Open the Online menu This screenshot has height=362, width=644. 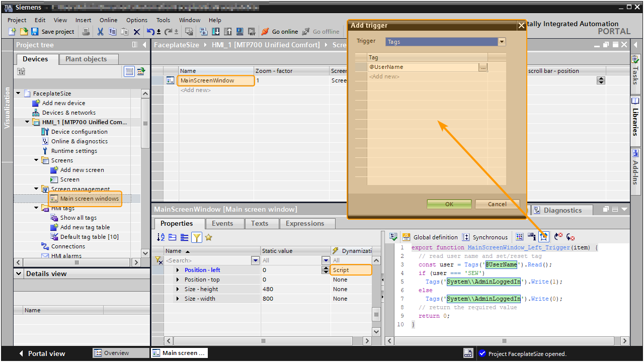click(x=108, y=20)
